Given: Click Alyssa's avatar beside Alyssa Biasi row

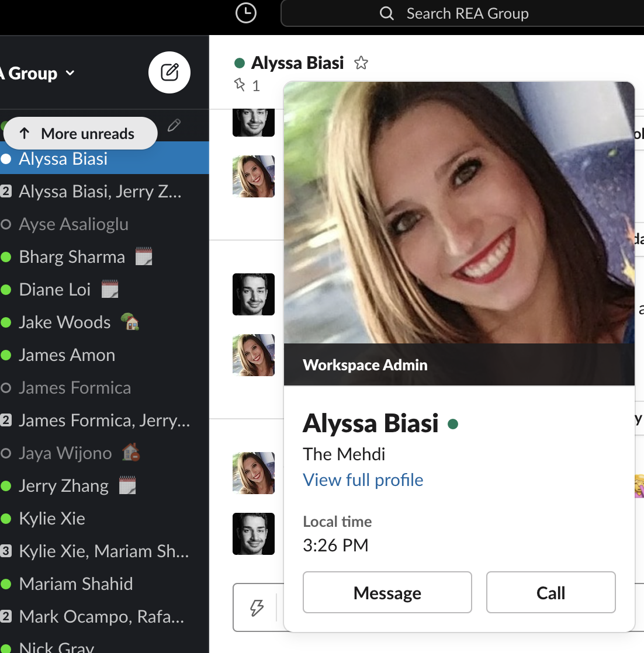Looking at the screenshot, I should pyautogui.click(x=253, y=176).
